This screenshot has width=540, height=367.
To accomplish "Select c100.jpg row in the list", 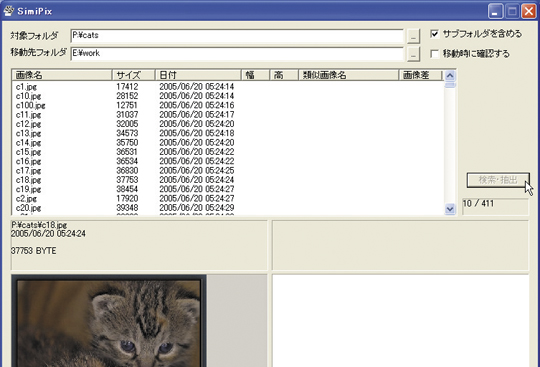I will (x=30, y=105).
